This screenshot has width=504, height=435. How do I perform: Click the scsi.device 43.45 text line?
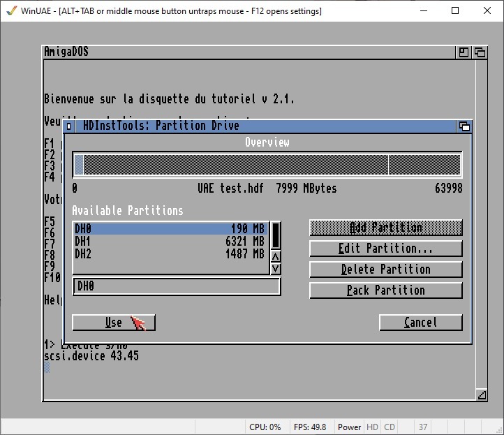click(91, 356)
